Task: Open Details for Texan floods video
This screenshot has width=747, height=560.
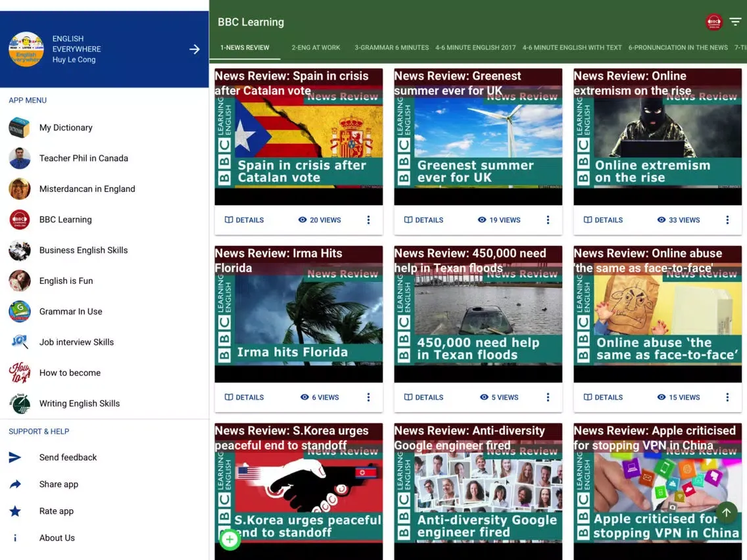Action: click(x=423, y=397)
